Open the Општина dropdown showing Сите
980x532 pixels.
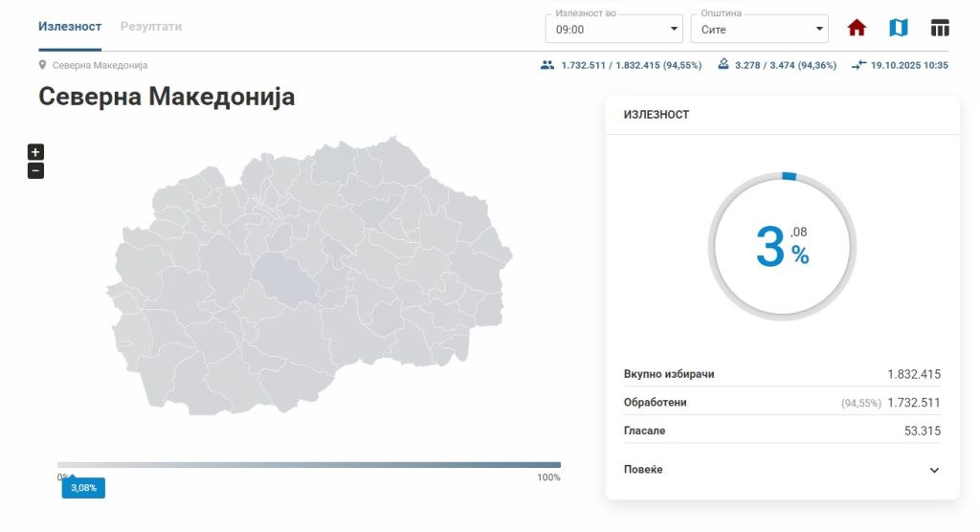[759, 30]
